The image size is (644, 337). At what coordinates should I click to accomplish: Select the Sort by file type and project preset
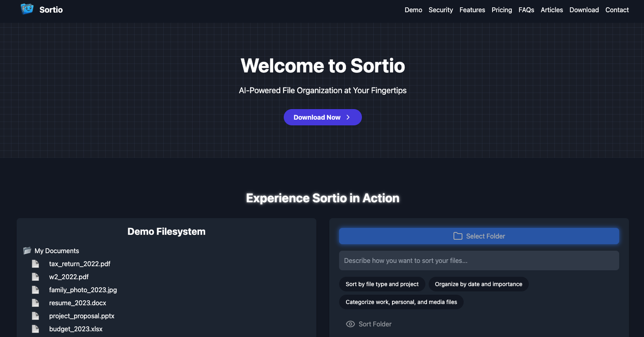click(x=381, y=284)
